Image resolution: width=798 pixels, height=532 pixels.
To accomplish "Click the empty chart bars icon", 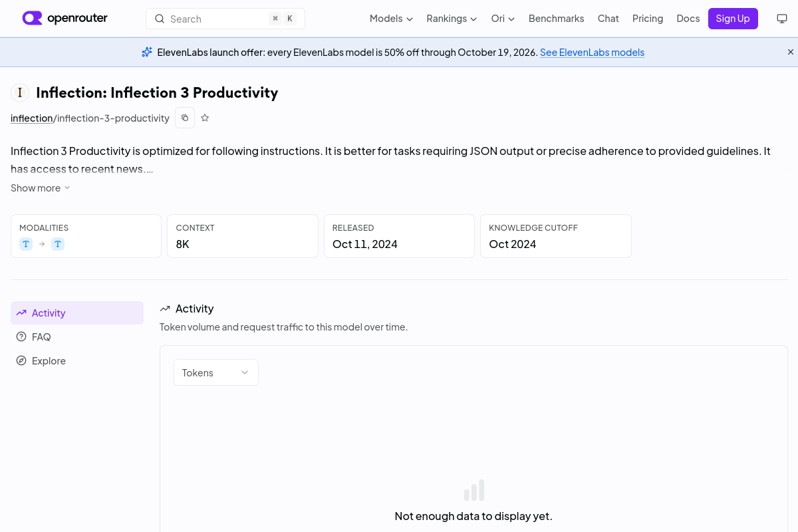I will pos(474,490).
